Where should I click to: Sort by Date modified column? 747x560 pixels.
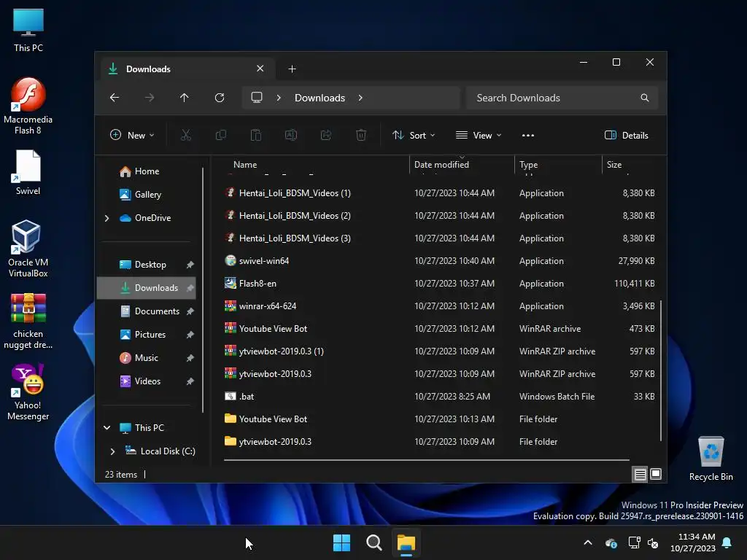coord(441,165)
